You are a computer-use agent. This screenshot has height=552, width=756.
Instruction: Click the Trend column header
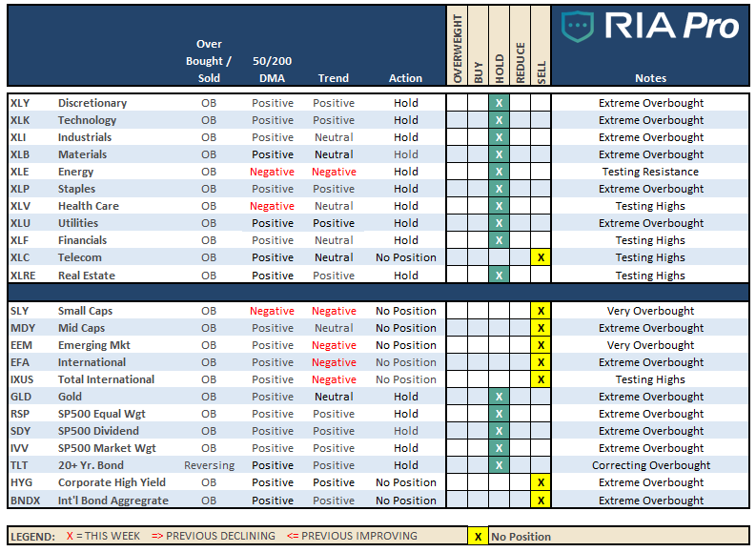coord(333,78)
